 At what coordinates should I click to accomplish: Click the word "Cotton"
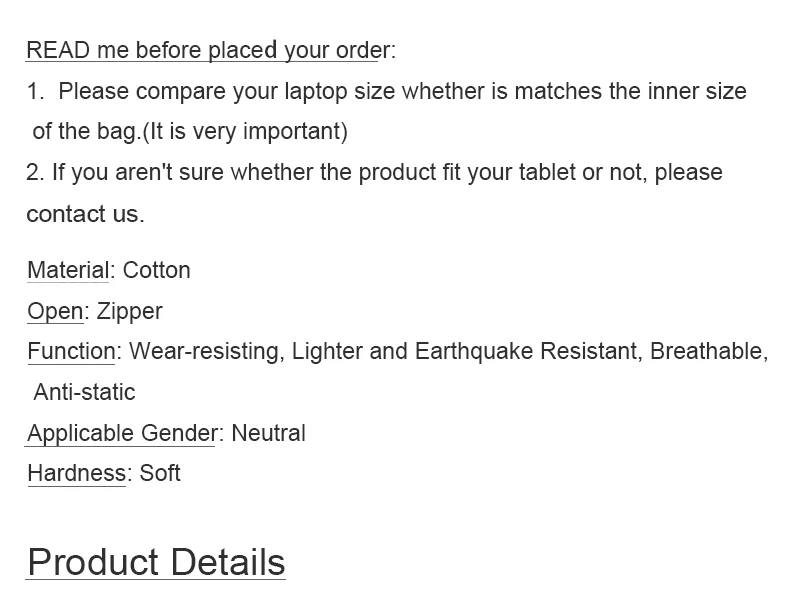(156, 270)
